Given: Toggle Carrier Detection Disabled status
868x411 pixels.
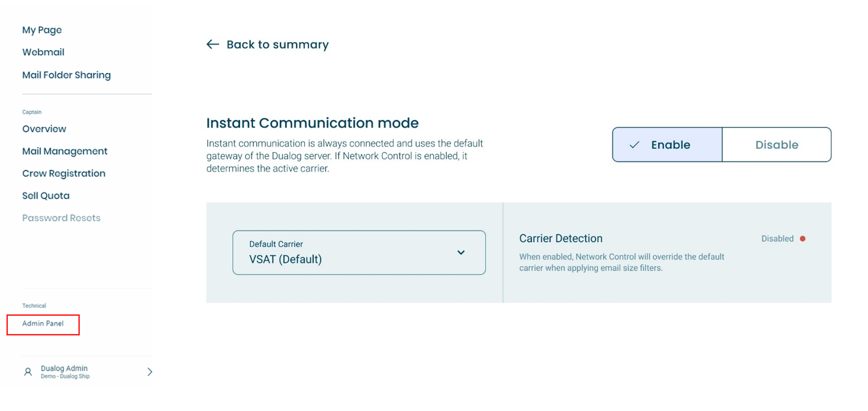Looking at the screenshot, I should 783,239.
